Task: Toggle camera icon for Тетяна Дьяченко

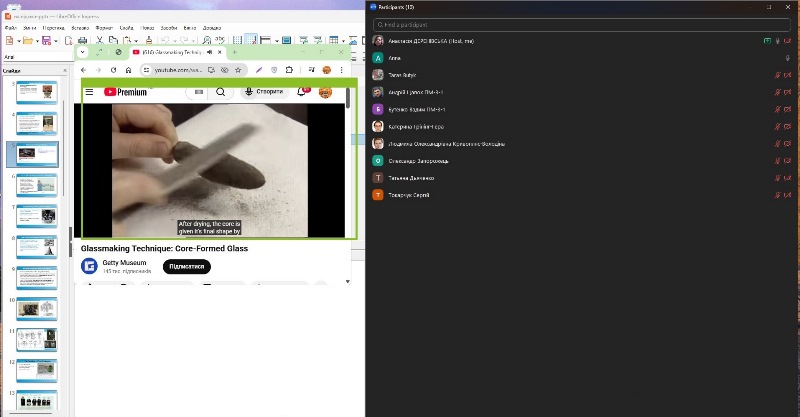Action: click(x=789, y=177)
